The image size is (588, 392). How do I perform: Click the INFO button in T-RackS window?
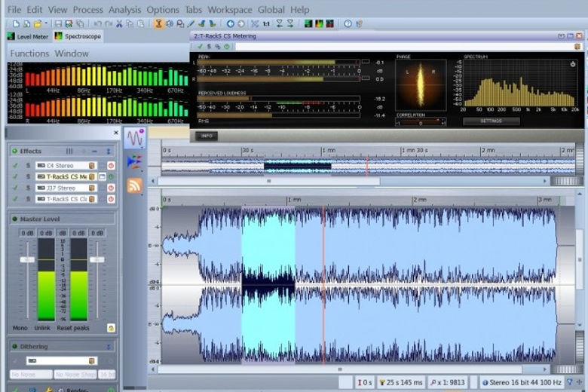click(x=207, y=136)
